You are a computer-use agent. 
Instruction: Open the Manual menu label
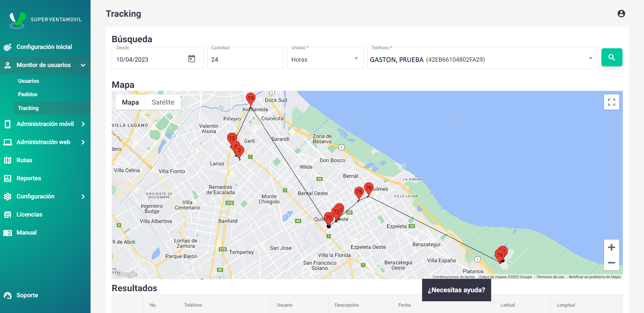pyautogui.click(x=26, y=233)
